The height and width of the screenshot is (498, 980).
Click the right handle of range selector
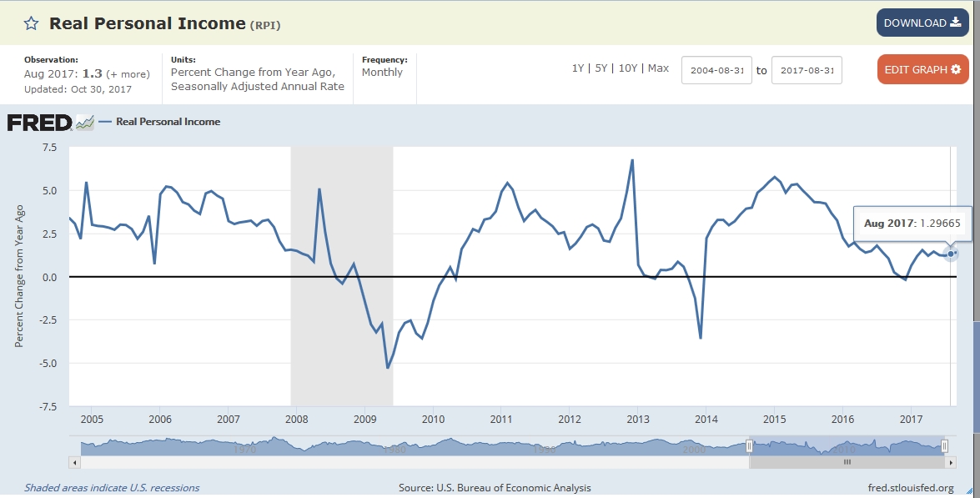tap(944, 446)
